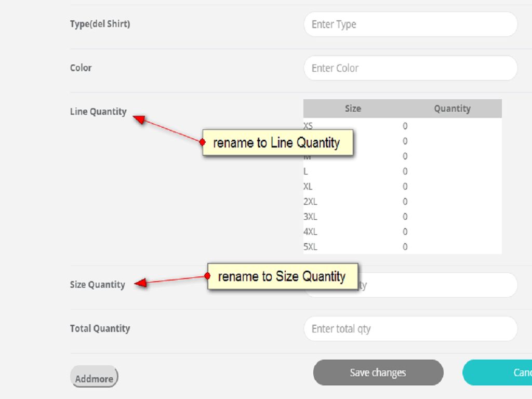
Task: Focus the Enter Color input field
Action: pos(410,68)
